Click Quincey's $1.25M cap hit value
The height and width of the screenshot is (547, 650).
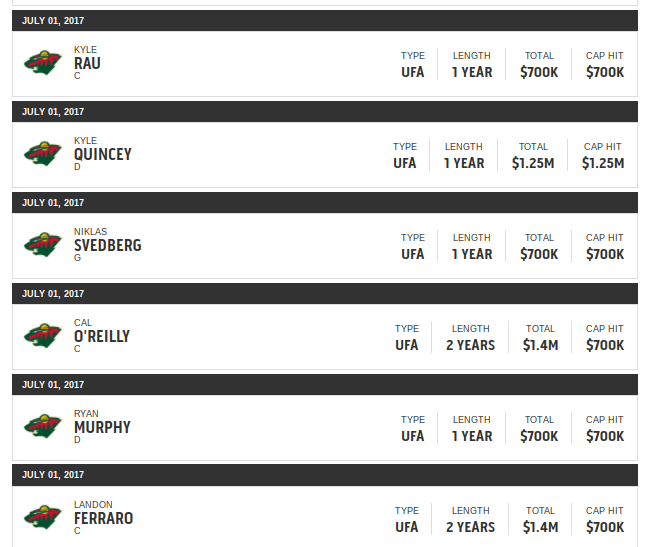603,163
